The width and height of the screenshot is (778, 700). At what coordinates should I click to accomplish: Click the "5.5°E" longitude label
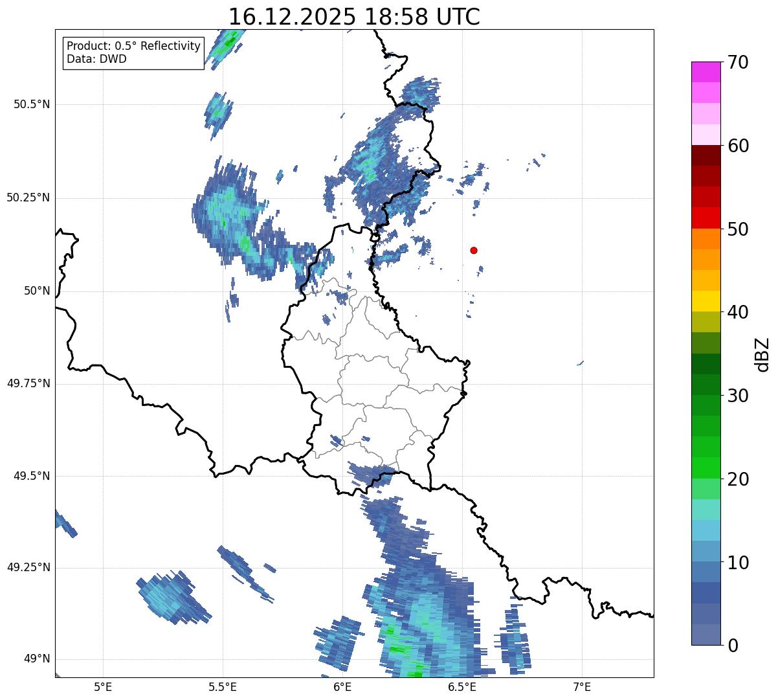click(223, 686)
